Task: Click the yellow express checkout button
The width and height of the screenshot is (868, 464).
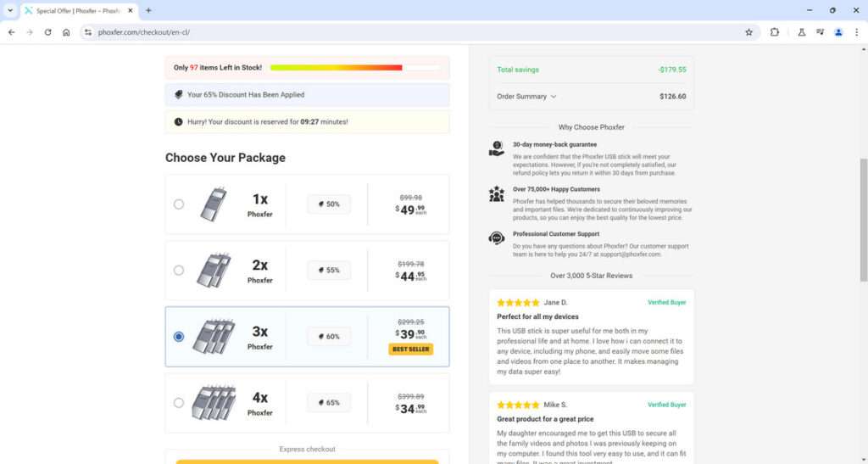Action: (307, 461)
